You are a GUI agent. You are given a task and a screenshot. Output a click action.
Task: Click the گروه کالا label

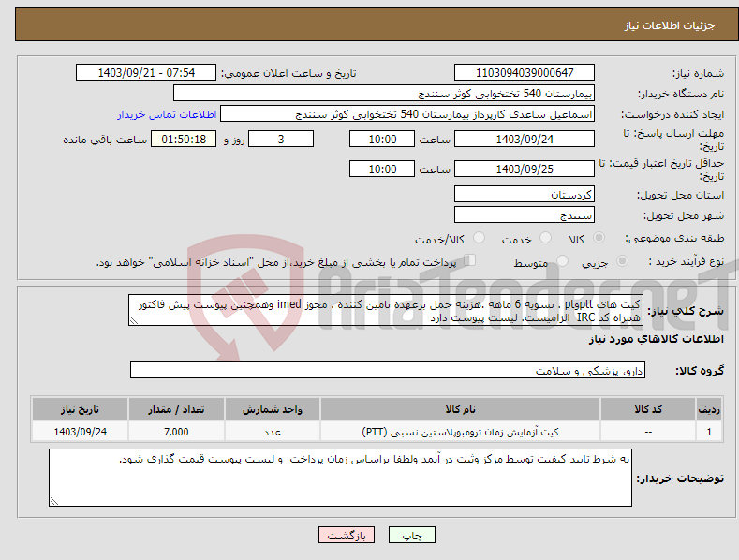click(700, 371)
